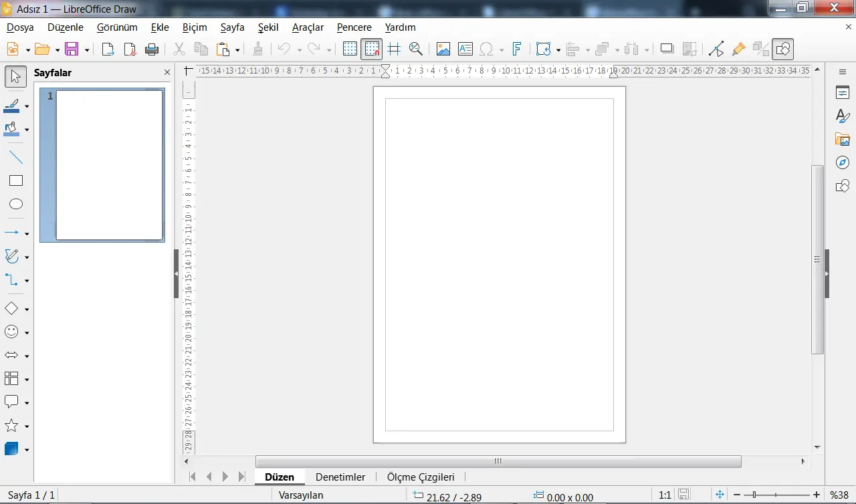Click the Print icon

[x=152, y=49]
